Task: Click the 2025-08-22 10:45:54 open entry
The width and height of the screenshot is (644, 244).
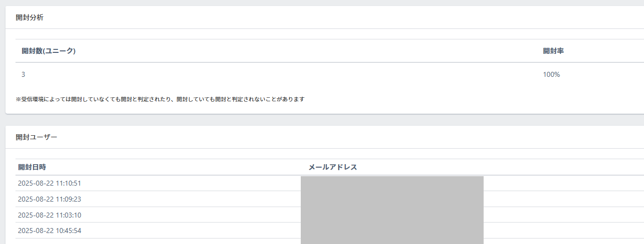Action: click(x=49, y=231)
